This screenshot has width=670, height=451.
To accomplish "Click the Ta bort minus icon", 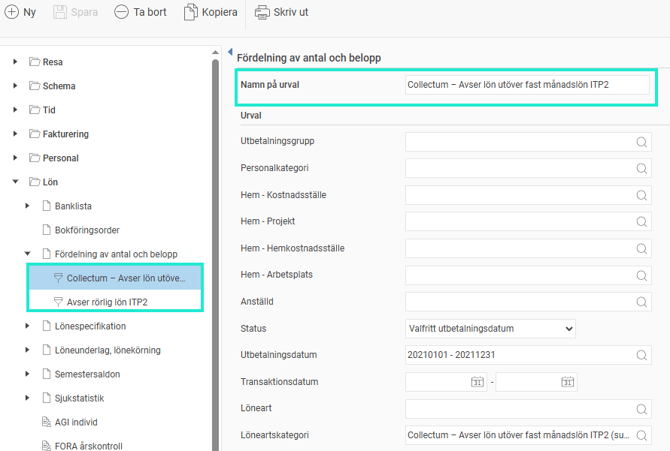I will click(121, 13).
